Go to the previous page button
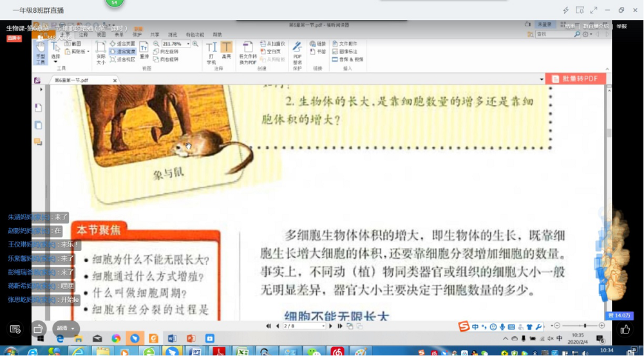The width and height of the screenshot is (644, 356). click(x=277, y=326)
